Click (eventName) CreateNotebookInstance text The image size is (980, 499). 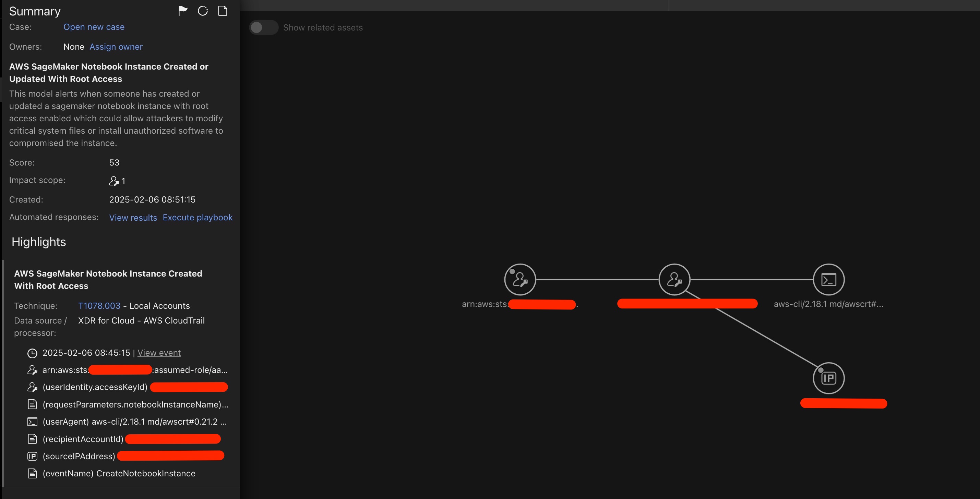point(119,474)
